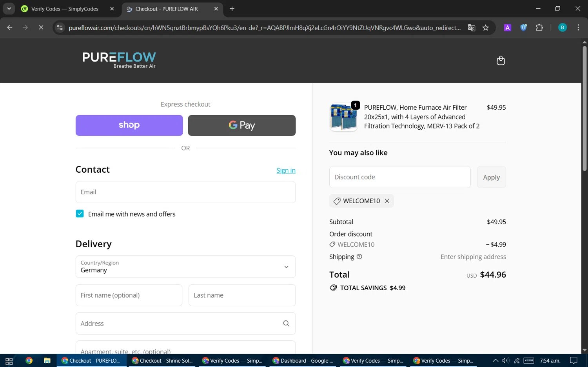Open the shopping bag cart icon
This screenshot has height=367, width=588.
pos(501,60)
